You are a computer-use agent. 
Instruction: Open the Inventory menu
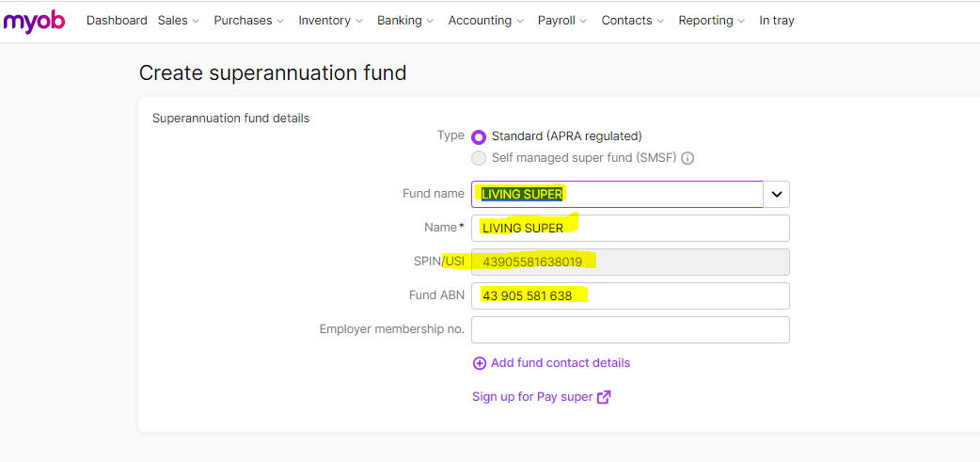(x=331, y=21)
